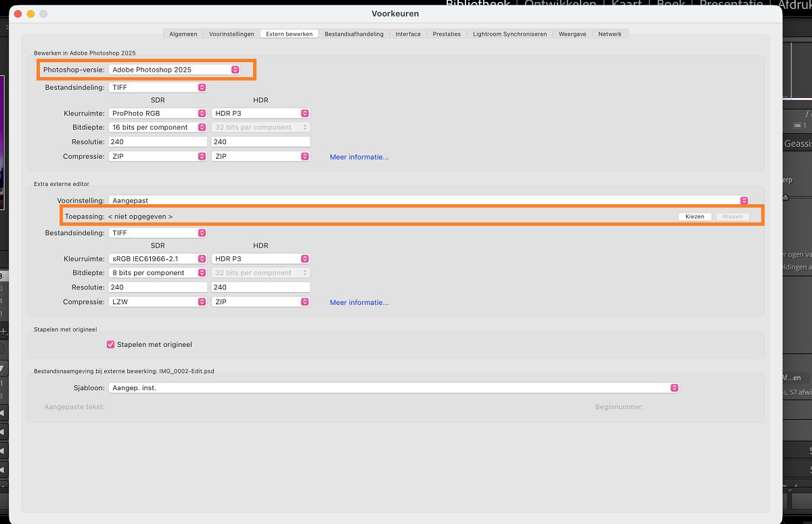This screenshot has height=524, width=812.
Task: Open the HDR P3 color space dropdown
Action: pyautogui.click(x=261, y=113)
